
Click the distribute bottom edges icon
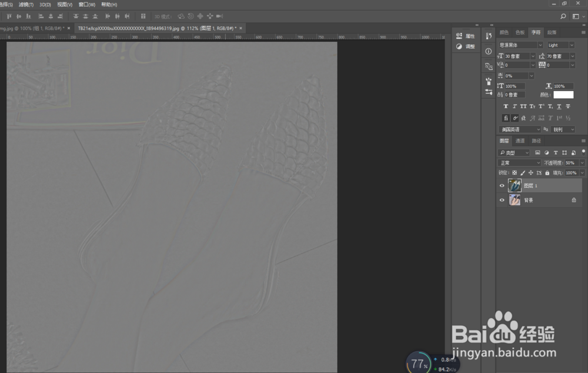pyautogui.click(x=95, y=16)
